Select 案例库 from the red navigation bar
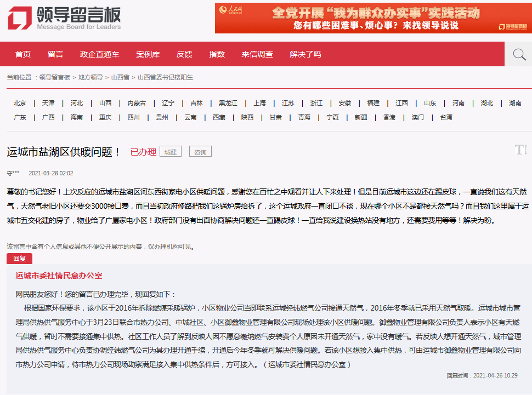Screen dimensions: 532x395 click(x=148, y=54)
